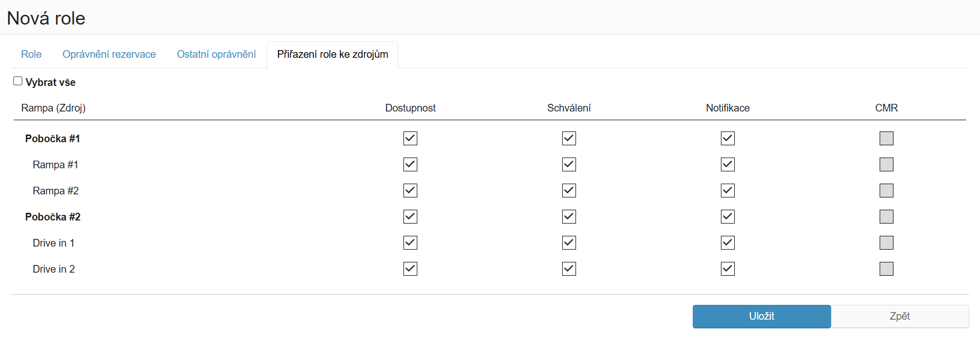Save the role with Uložit button
Screen dimensions: 980x355
761,316
